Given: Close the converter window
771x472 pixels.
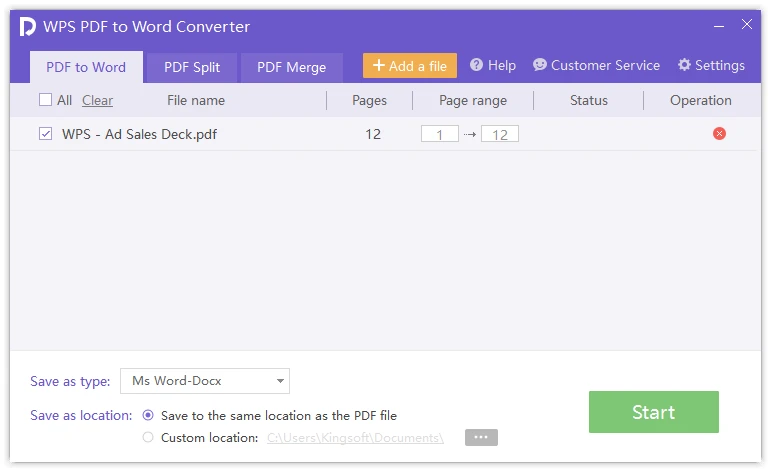Looking at the screenshot, I should 746,25.
